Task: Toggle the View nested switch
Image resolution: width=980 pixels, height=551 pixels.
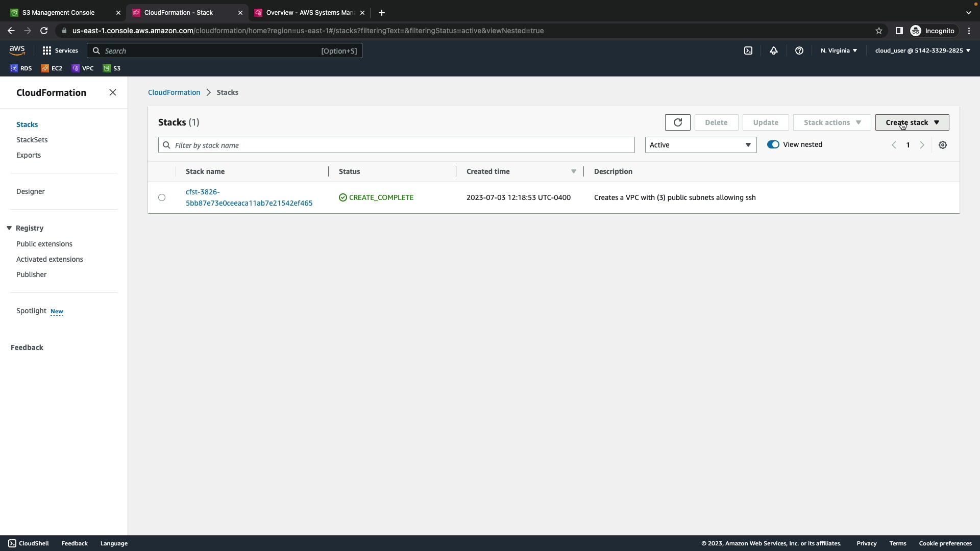Action: pyautogui.click(x=773, y=144)
